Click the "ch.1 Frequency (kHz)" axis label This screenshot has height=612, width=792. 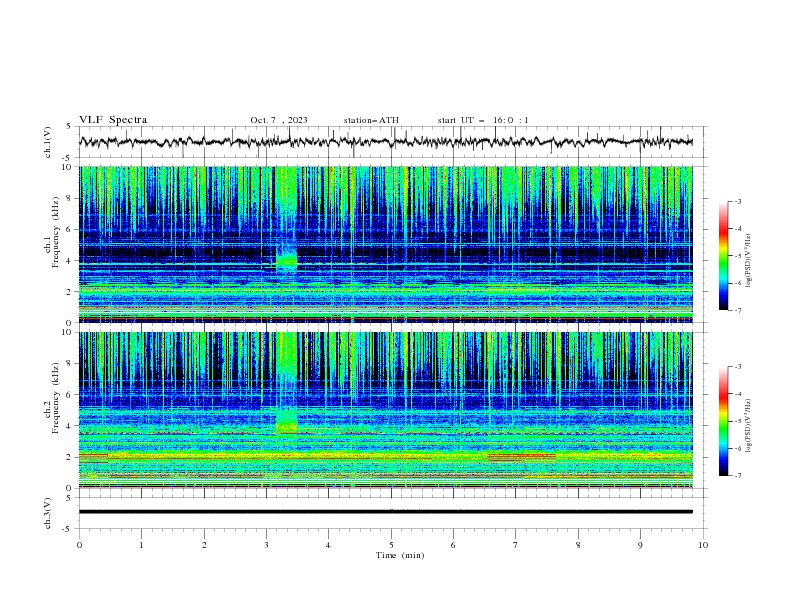(52, 230)
